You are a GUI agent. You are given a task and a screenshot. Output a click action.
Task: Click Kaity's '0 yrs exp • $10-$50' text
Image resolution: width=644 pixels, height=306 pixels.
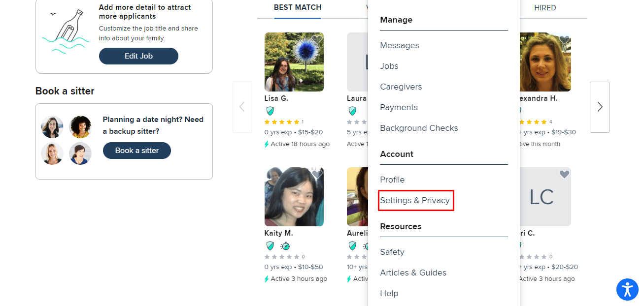pos(294,267)
